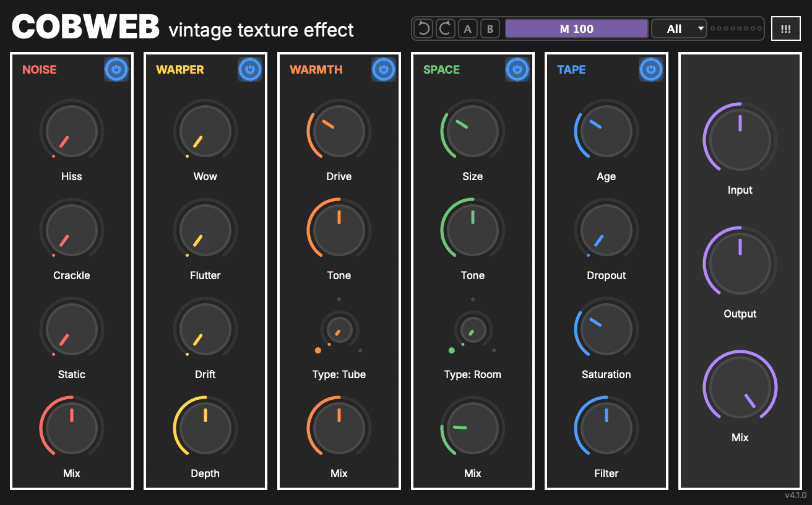Click the purple Input knob
The width and height of the screenshot is (812, 505).
(x=740, y=137)
